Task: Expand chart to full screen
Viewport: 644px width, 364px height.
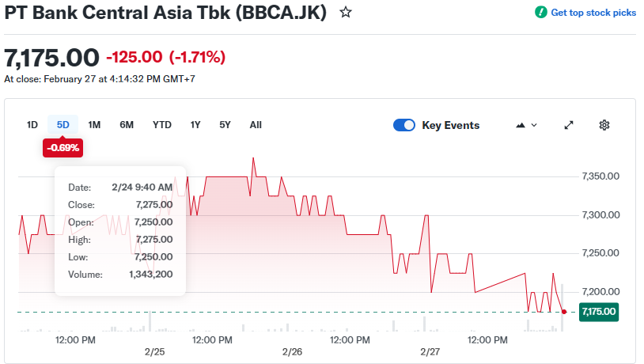Action: click(568, 125)
